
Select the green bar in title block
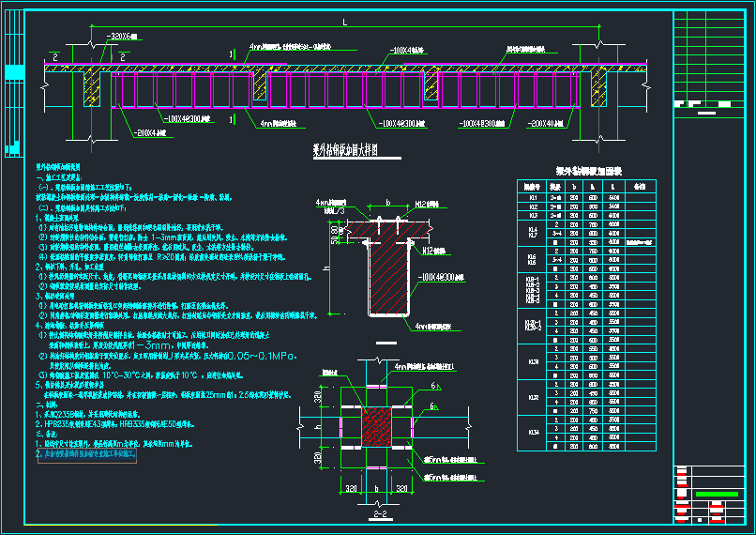(x=717, y=494)
